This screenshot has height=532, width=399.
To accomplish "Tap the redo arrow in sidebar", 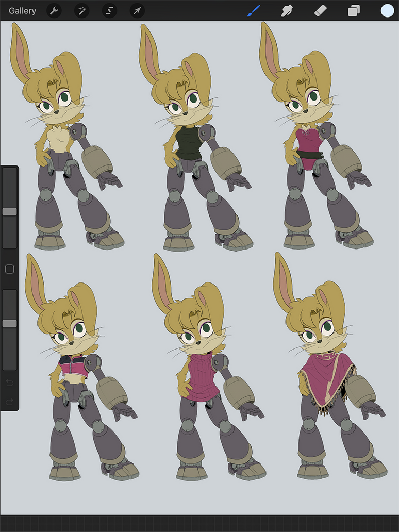I will [x=9, y=402].
